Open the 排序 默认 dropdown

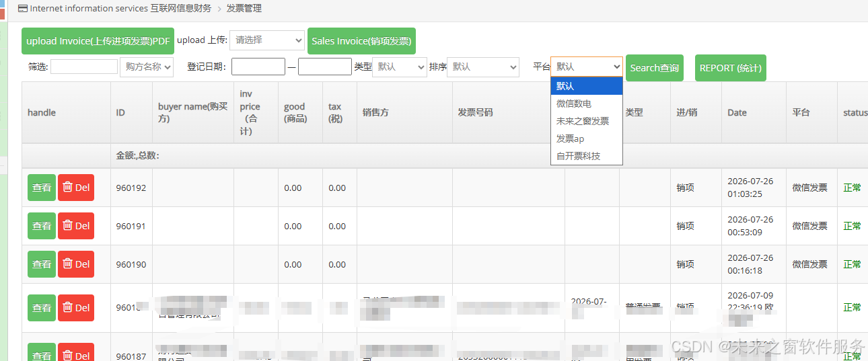(x=483, y=67)
